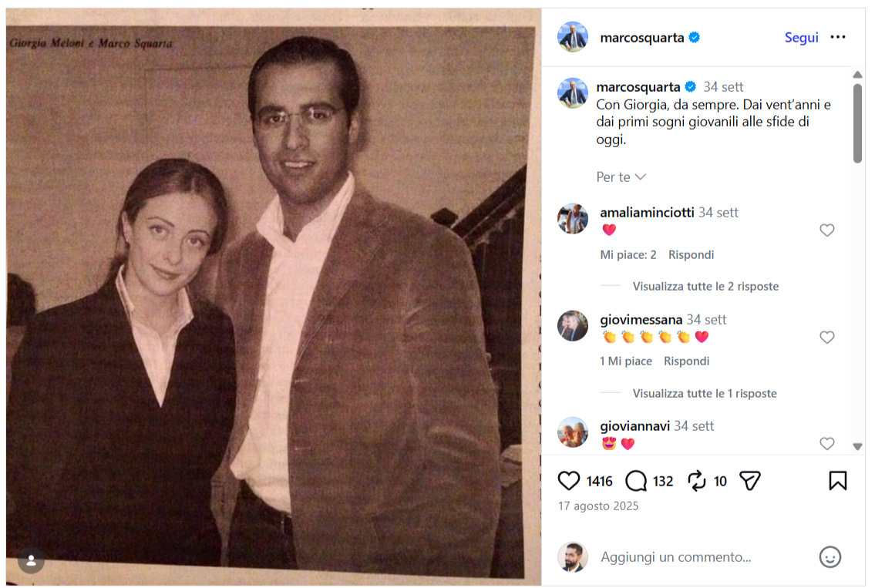Reply to amaliaminciotti with 'Rispondi'
This screenshot has height=588, width=875.
691,255
